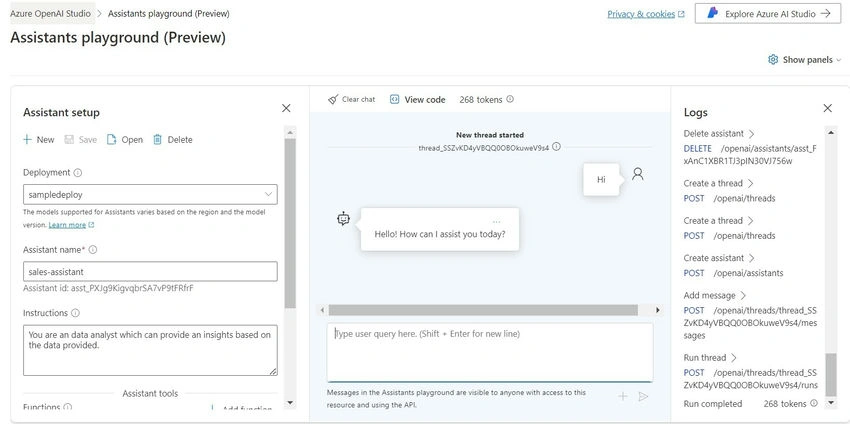Click the info icon beside Functions label
850x424 pixels.
67,407
